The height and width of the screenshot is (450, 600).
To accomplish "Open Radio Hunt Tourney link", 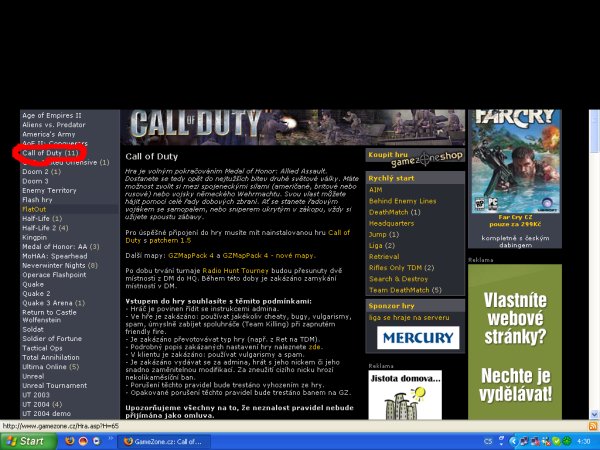I will coord(235,271).
